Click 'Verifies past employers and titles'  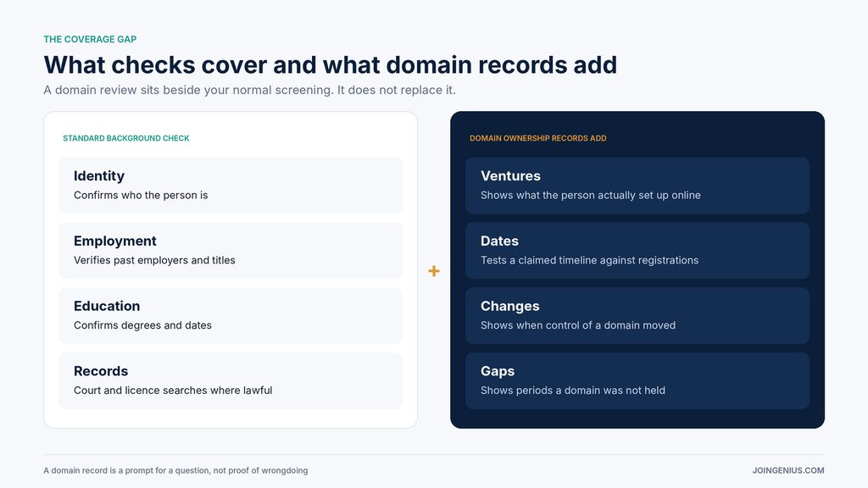(x=154, y=260)
